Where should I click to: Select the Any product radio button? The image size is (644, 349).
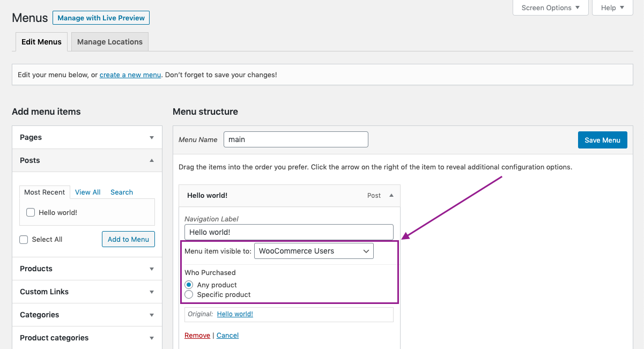[189, 285]
